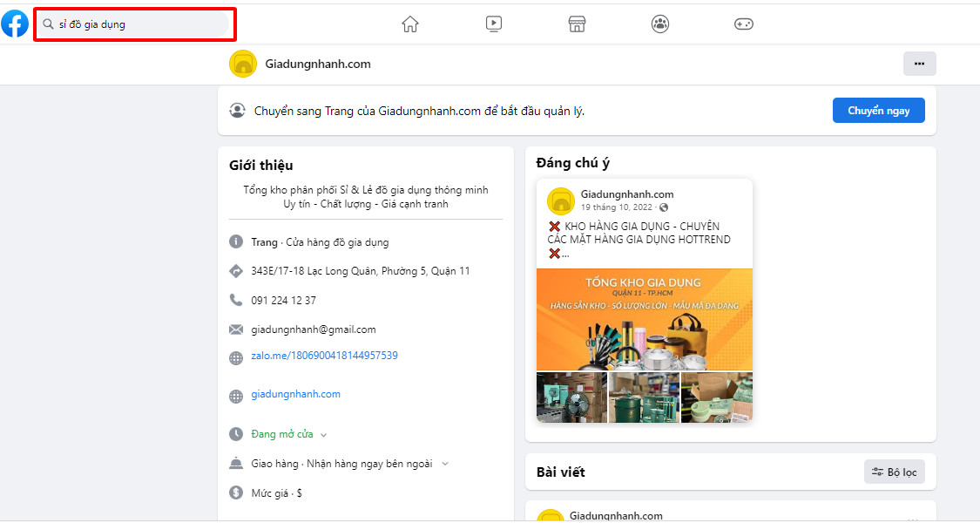Viewport: 980px width, 523px height.
Task: Open the zalo.me/1806900418144957539 link
Action: (x=324, y=356)
